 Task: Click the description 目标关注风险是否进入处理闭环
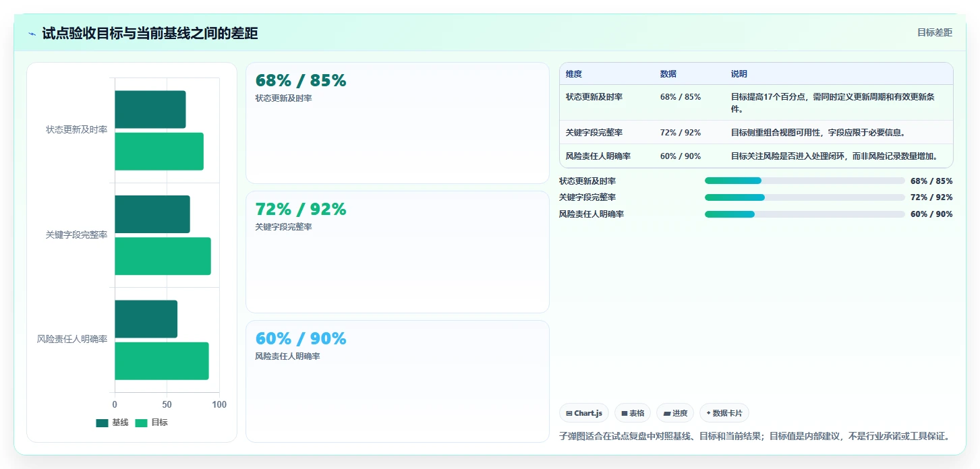pyautogui.click(x=835, y=156)
